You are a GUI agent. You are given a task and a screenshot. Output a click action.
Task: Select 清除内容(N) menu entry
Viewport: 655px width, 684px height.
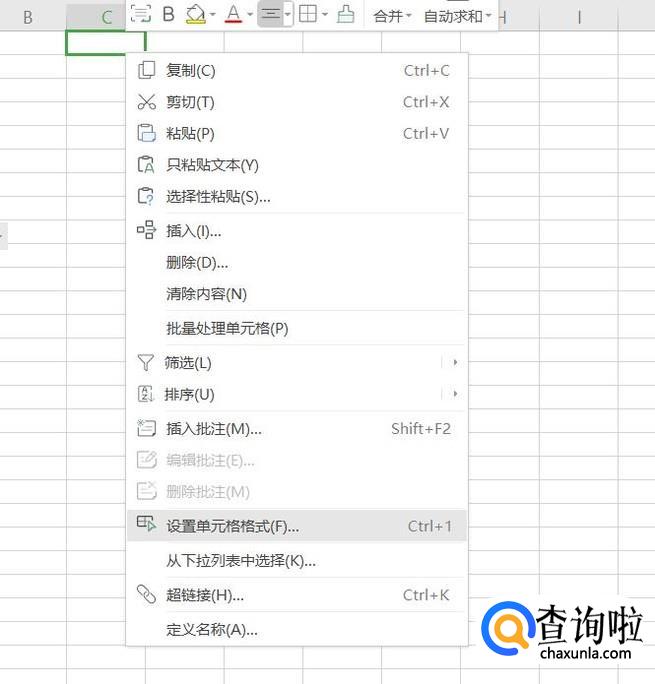297,294
